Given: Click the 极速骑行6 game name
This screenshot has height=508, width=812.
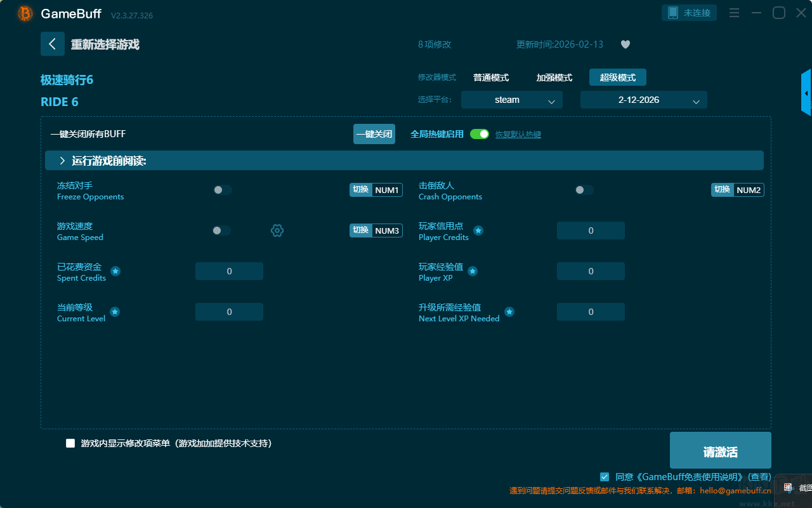Looking at the screenshot, I should tap(67, 80).
